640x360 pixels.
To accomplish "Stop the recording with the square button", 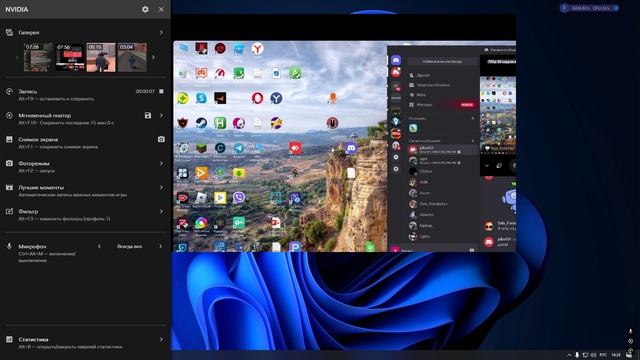I will coord(161,91).
